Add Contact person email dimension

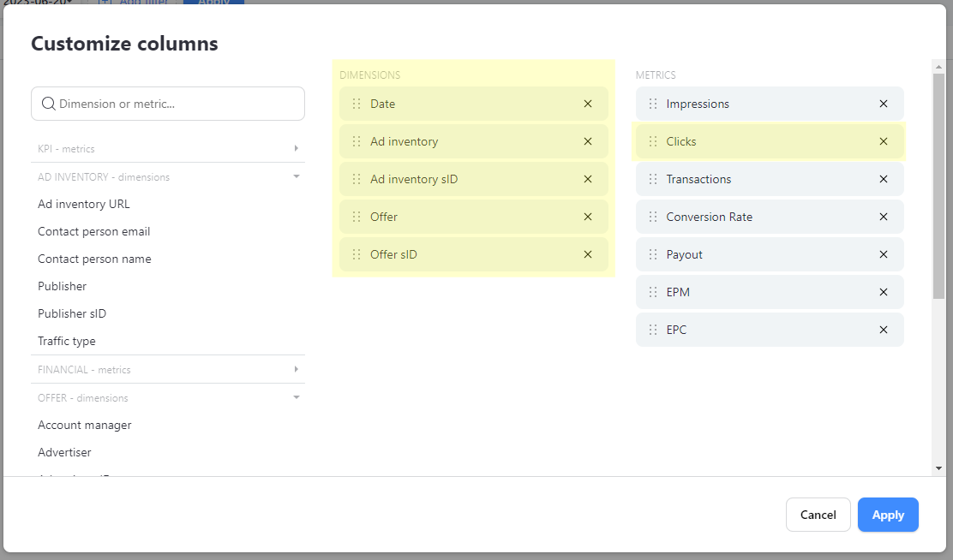[93, 231]
